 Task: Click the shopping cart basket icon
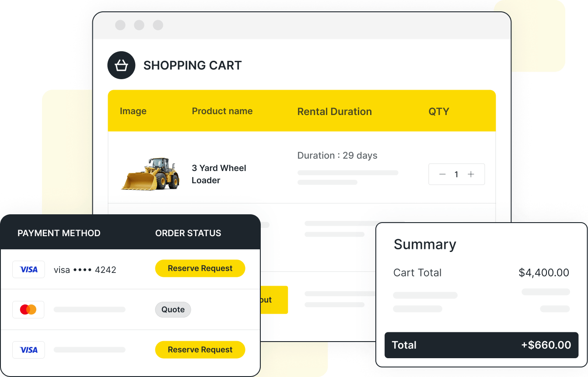point(121,65)
